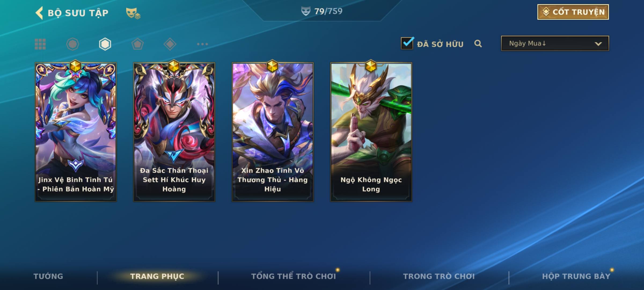Open the mask and coins icon
Viewport: 644px width, 290px height.
pos(133,13)
